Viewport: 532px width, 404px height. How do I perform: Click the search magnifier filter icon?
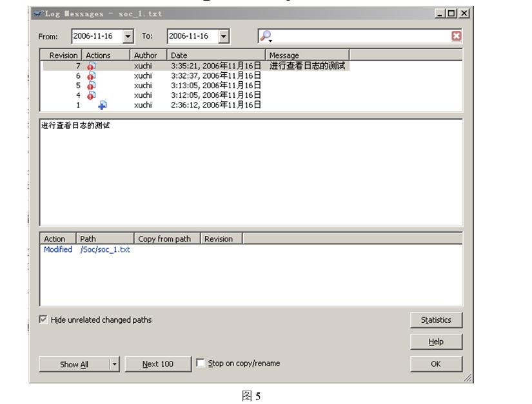265,37
